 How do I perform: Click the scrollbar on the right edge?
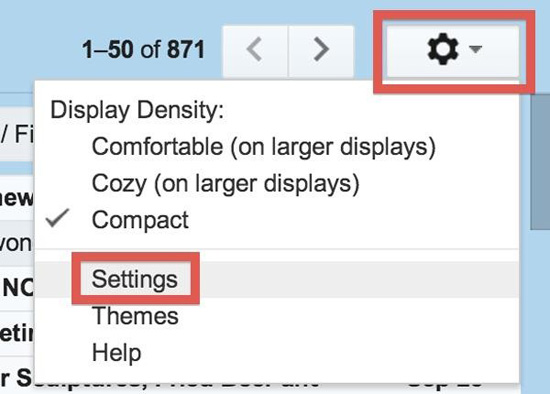[540, 161]
